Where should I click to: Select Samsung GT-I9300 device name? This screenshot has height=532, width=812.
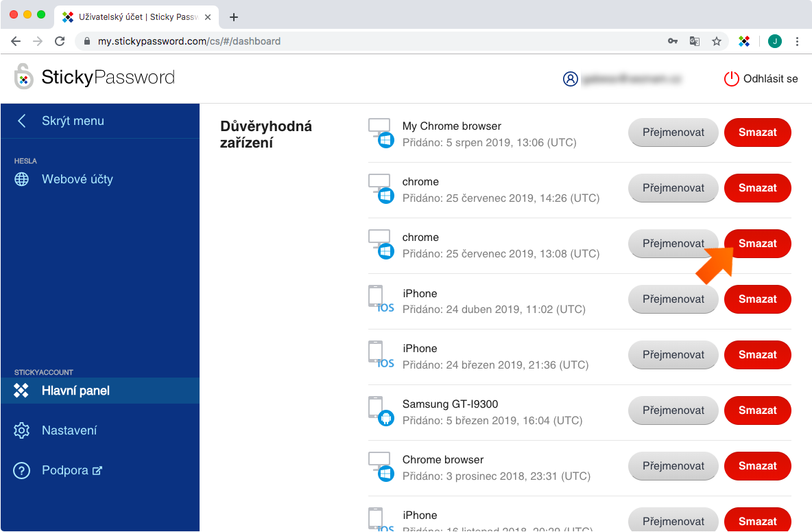(x=450, y=404)
